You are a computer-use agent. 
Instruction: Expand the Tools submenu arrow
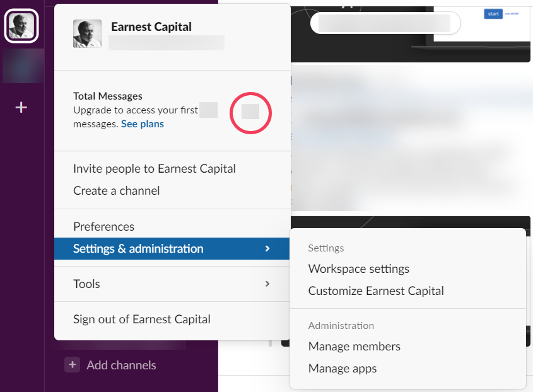pos(267,284)
